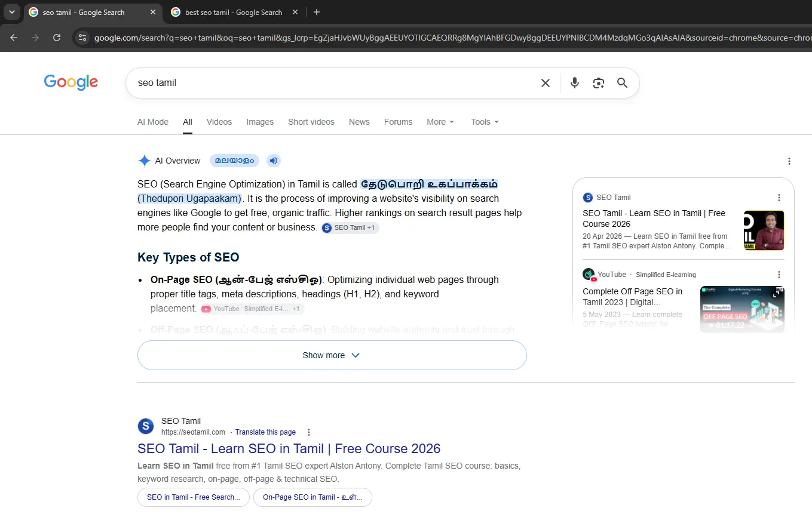Expand AI Overview with Show more
Screen dimensions: 812x517
[x=332, y=355]
